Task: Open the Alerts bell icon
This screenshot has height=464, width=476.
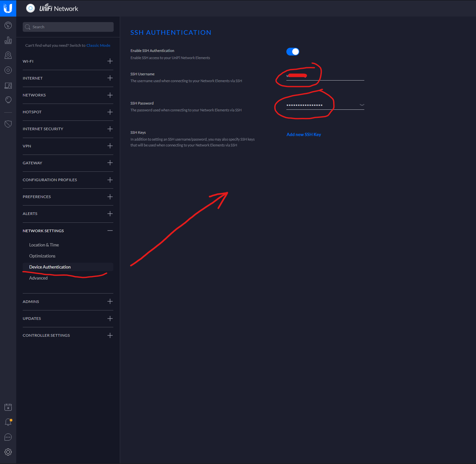Action: tap(8, 422)
